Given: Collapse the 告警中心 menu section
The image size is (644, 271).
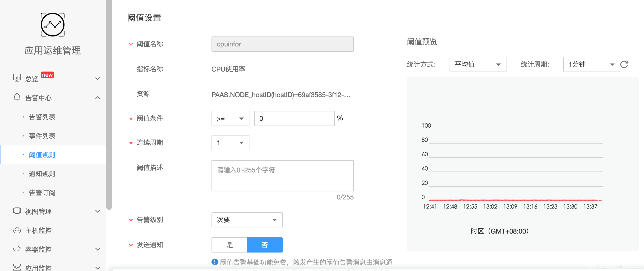Looking at the screenshot, I should (x=98, y=98).
